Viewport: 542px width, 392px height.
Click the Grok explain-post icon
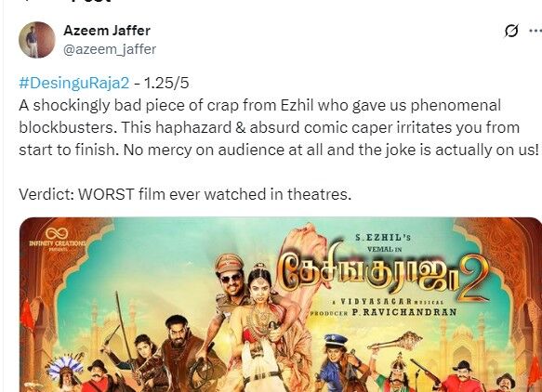point(511,31)
